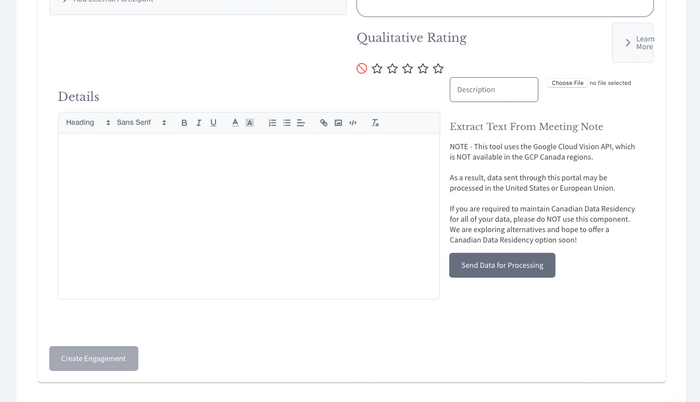Image resolution: width=700 pixels, height=402 pixels.
Task: Insert an image into Details editor
Action: point(338,123)
